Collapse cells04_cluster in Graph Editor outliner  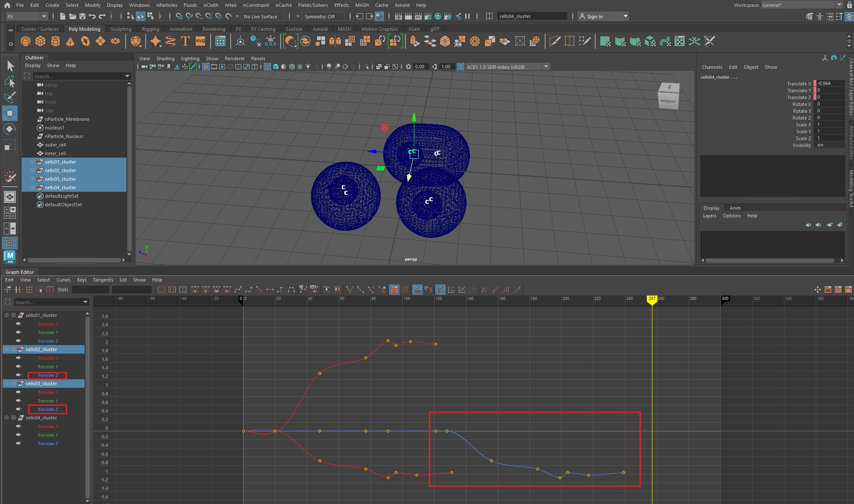click(6, 418)
